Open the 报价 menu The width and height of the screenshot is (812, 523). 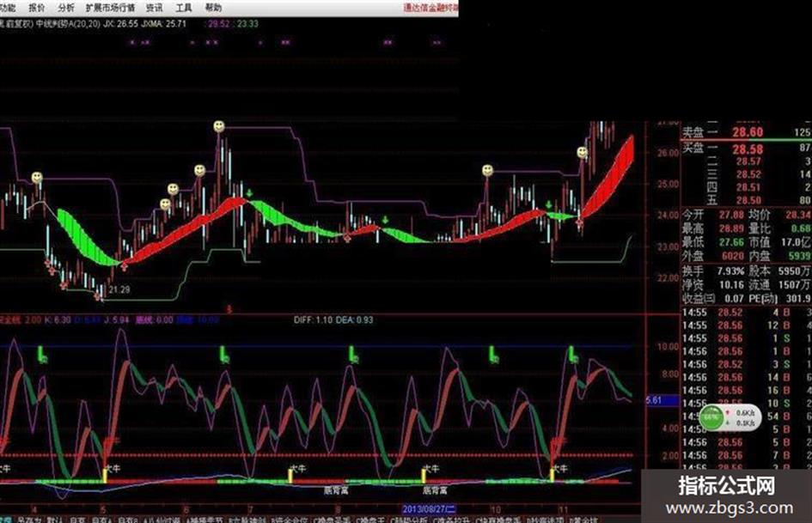point(37,8)
